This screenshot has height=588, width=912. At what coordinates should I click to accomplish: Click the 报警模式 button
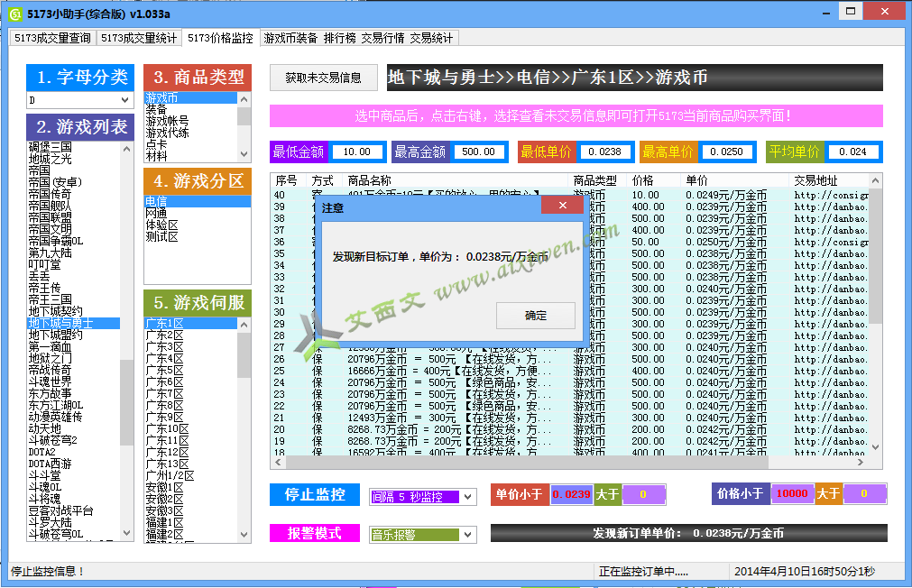pos(315,533)
